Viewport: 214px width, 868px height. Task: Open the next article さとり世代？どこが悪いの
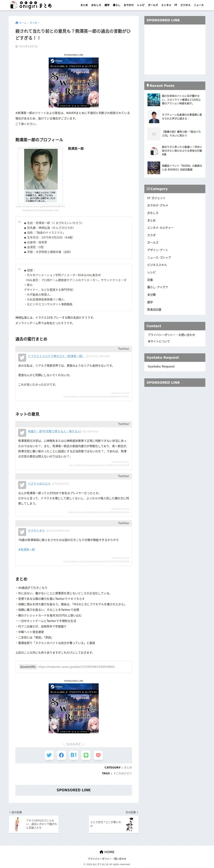(113, 824)
